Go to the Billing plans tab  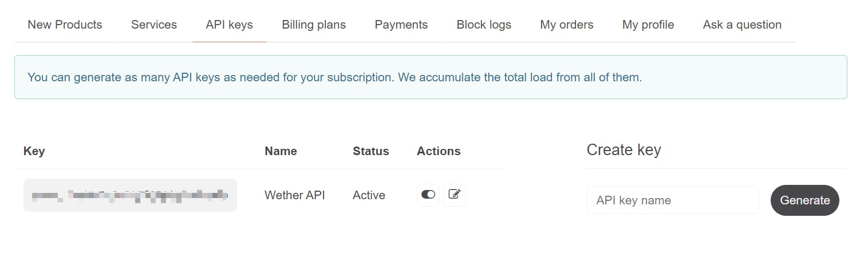click(x=314, y=25)
